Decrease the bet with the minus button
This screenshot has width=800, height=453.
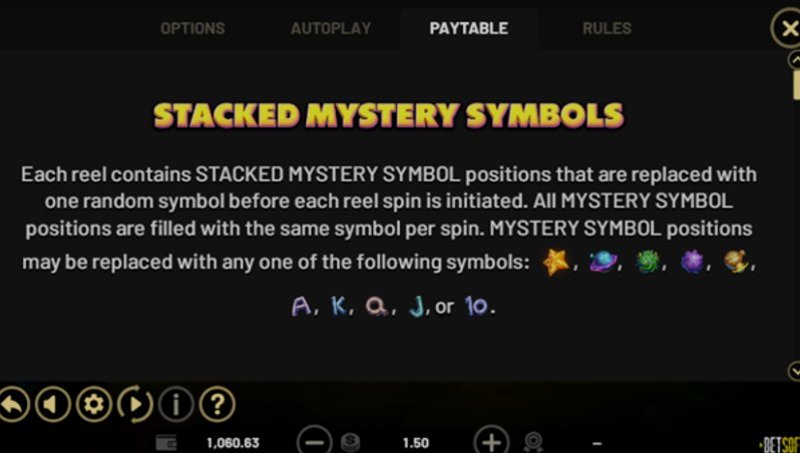pyautogui.click(x=314, y=442)
